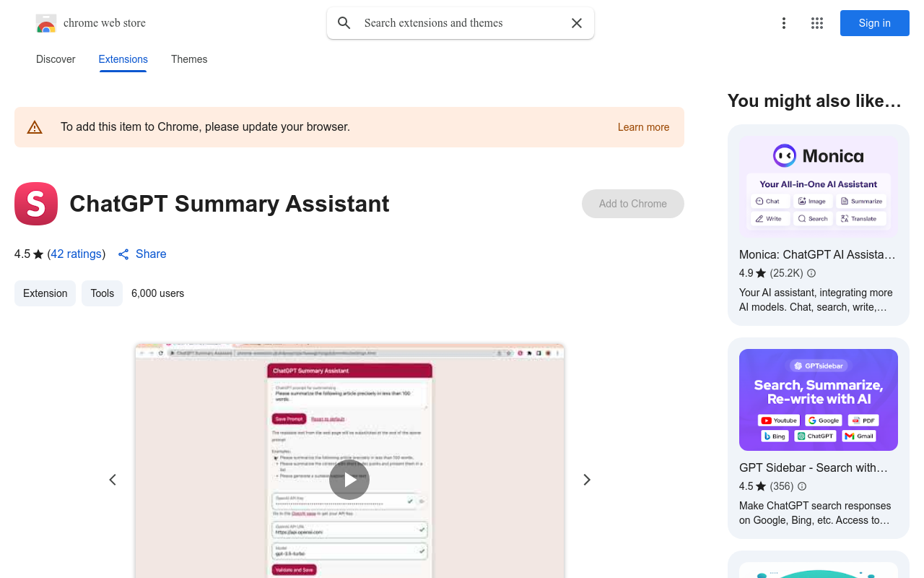
Task: Click the 6,000 users text
Action: (x=157, y=293)
